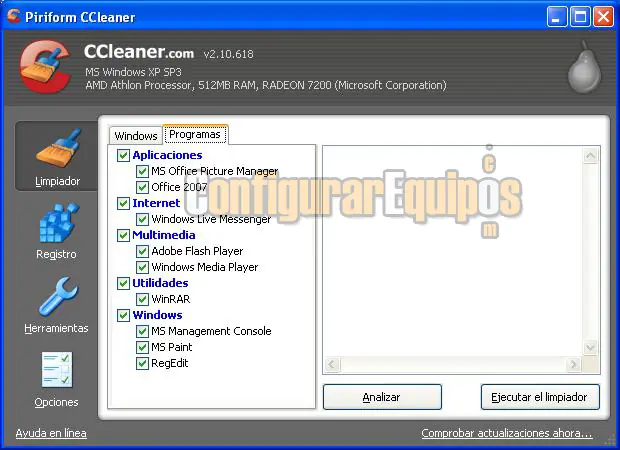Open Comprobar actualizaciones ahora link

(x=507, y=433)
